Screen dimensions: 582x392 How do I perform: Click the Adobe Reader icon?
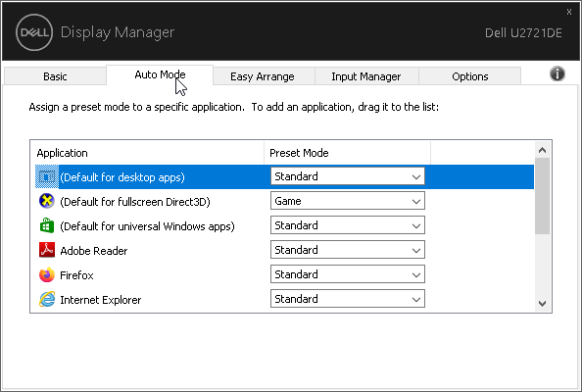(x=47, y=250)
